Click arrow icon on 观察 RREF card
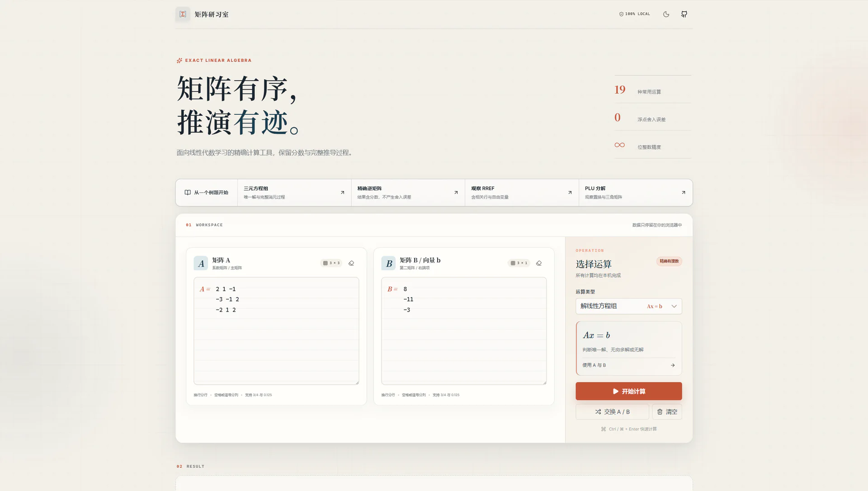 [570, 193]
